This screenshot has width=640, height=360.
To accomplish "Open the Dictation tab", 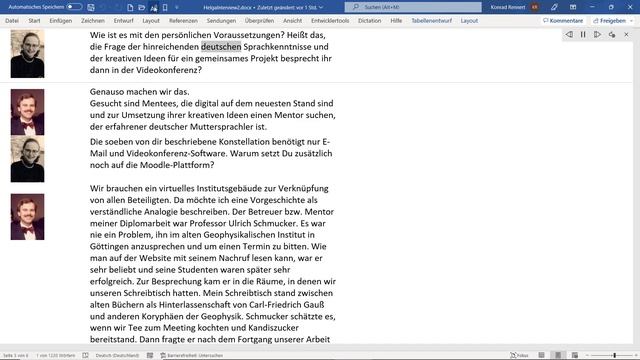I will [x=369, y=20].
